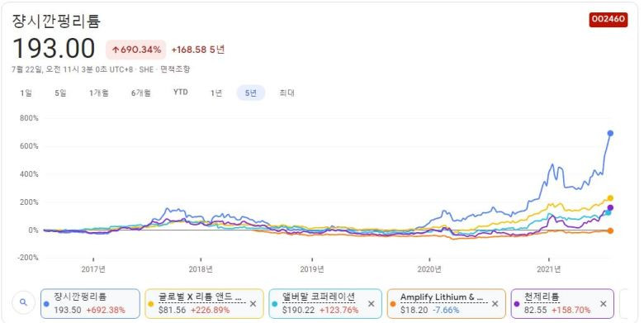
Task: Remove 천제리튬 comparison chip
Action: tap(603, 304)
